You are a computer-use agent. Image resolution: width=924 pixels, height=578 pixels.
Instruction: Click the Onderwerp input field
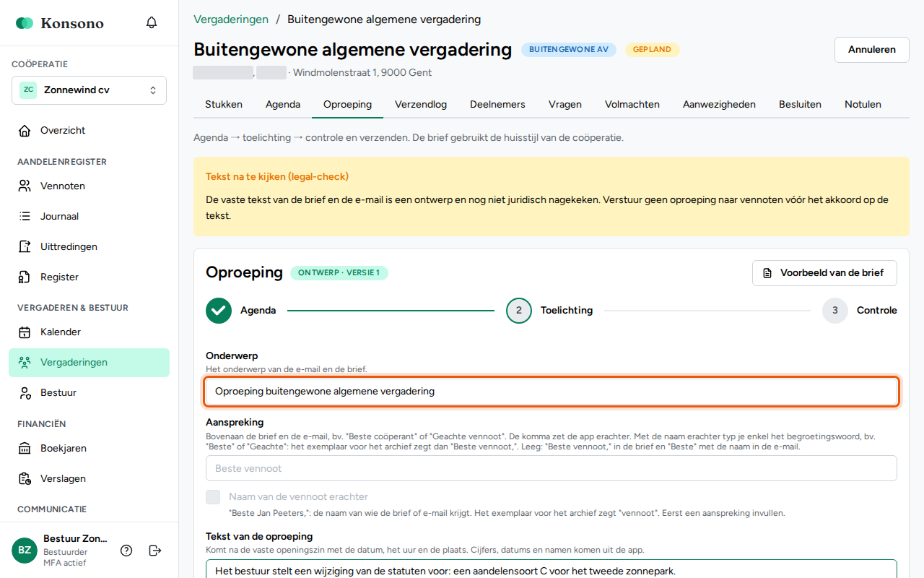(552, 392)
